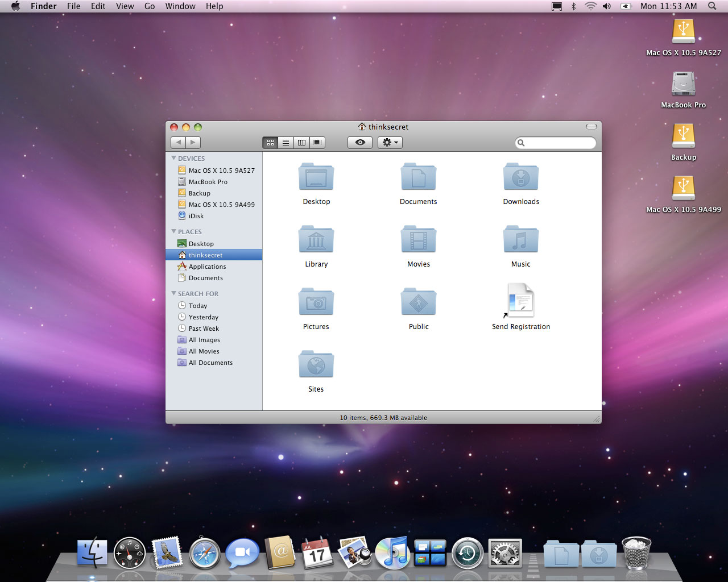
Task: Open the Quick Look eye button
Action: click(360, 143)
